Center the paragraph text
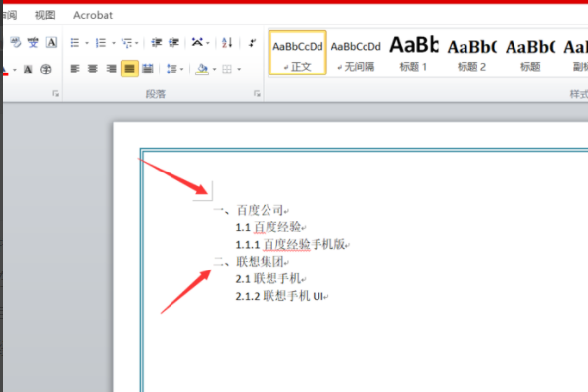Image resolution: width=588 pixels, height=392 pixels. coord(94,69)
